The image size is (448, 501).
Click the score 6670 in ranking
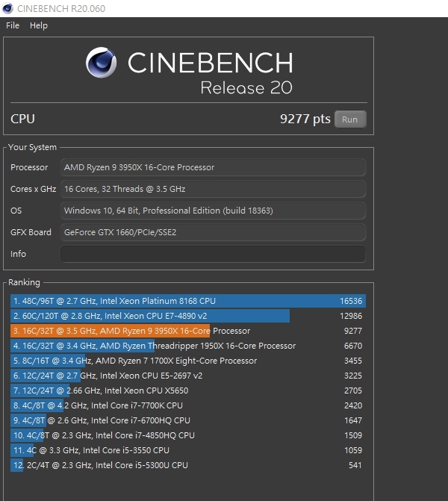[353, 346]
